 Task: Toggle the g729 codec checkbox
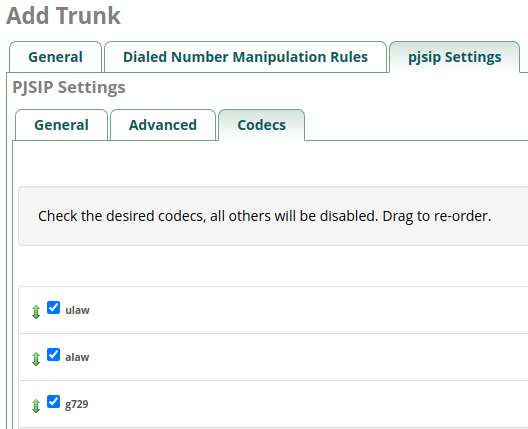tap(53, 401)
